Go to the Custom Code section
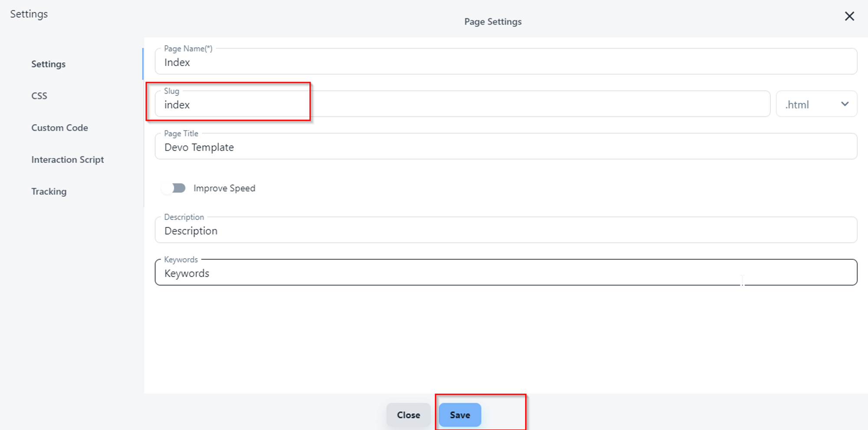This screenshot has height=430, width=868. tap(59, 128)
